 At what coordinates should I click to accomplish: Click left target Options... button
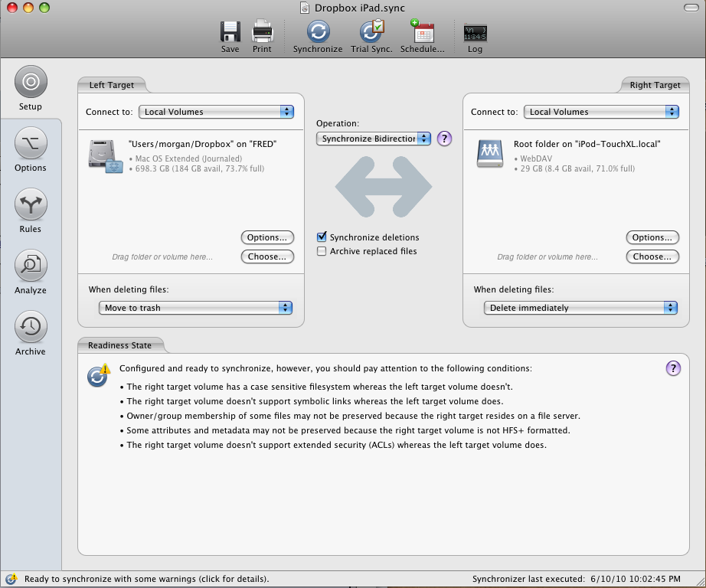click(267, 237)
